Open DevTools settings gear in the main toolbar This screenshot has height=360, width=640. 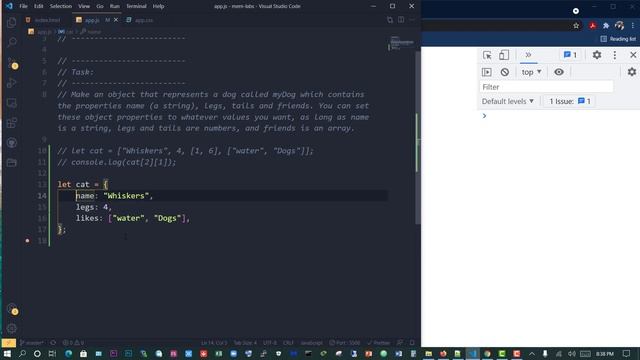point(597,55)
